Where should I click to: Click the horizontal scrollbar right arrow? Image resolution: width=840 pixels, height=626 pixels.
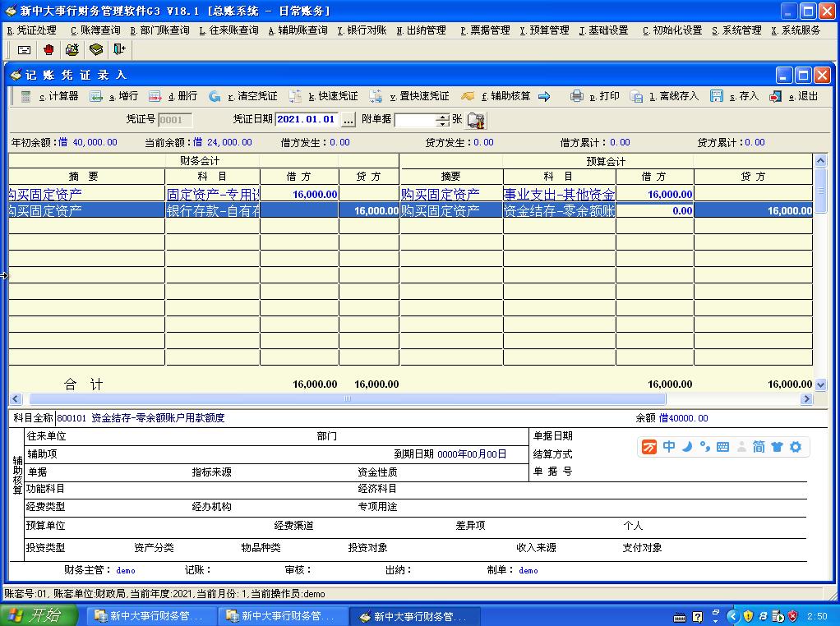point(807,399)
